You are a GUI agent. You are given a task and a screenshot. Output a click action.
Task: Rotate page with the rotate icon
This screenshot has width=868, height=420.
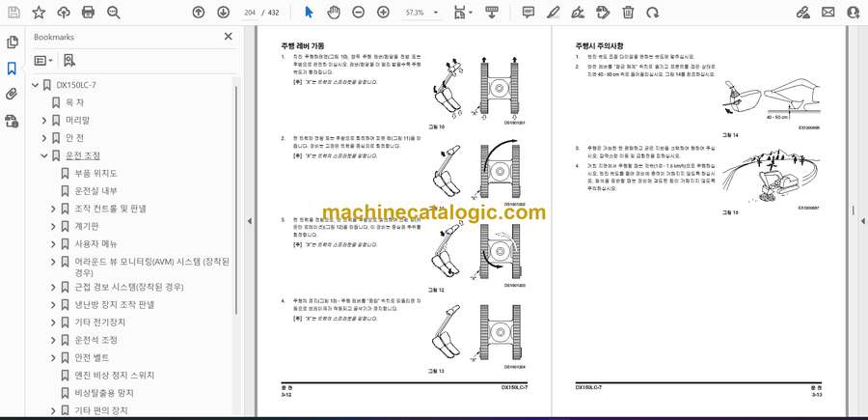[x=653, y=13]
